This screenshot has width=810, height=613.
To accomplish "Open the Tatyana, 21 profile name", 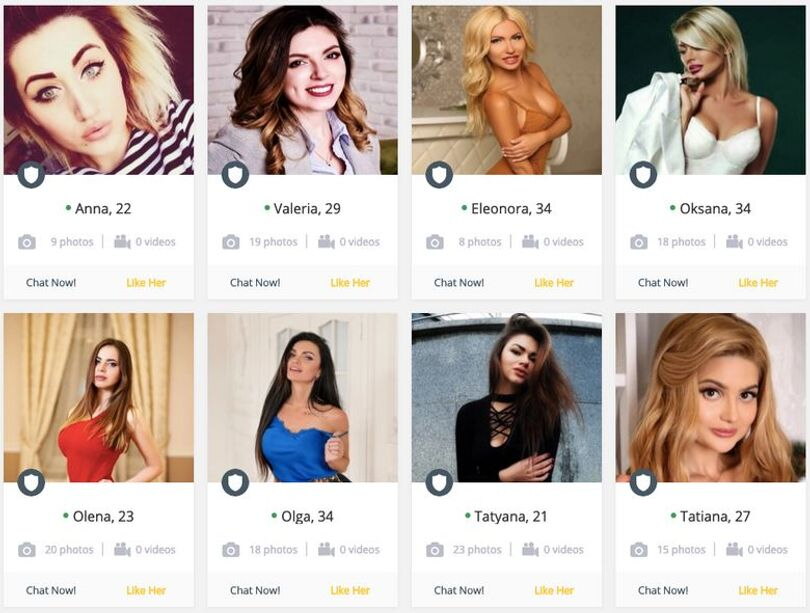I will tap(510, 516).
